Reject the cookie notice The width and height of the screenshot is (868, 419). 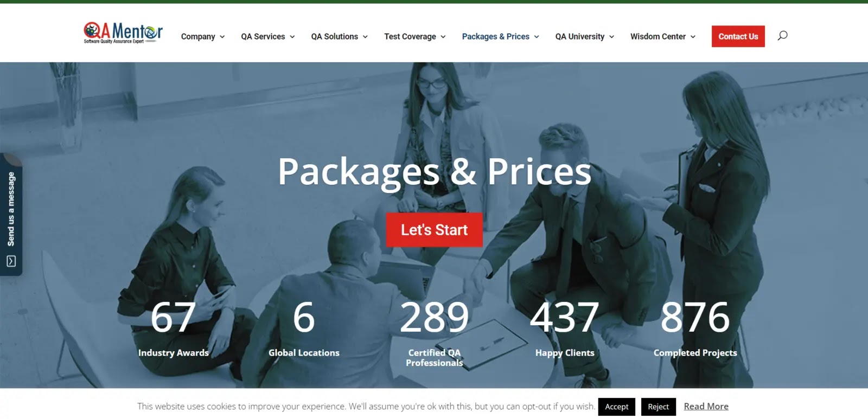[659, 407]
